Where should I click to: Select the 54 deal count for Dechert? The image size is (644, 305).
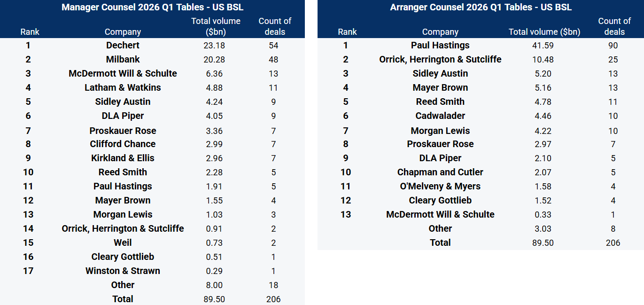[x=273, y=46]
